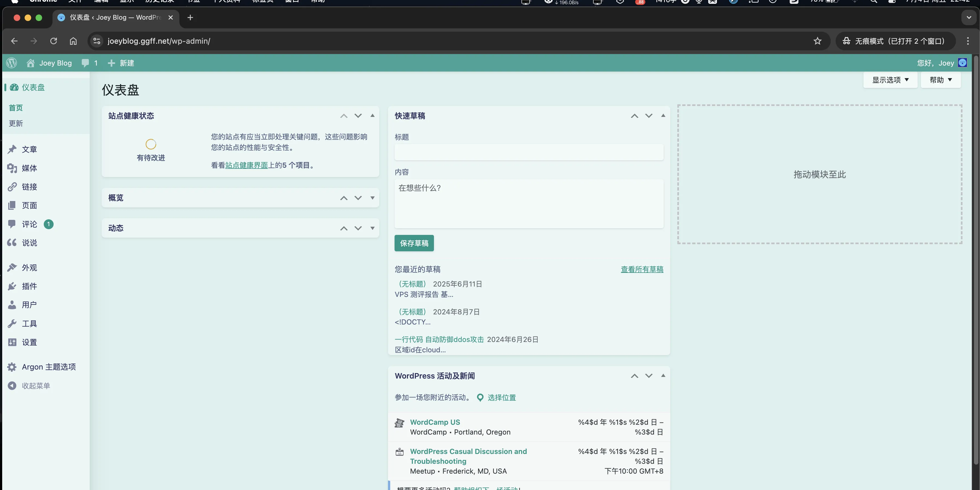This screenshot has width=980, height=490.
Task: Click the 媒体 media library icon
Action: click(12, 168)
